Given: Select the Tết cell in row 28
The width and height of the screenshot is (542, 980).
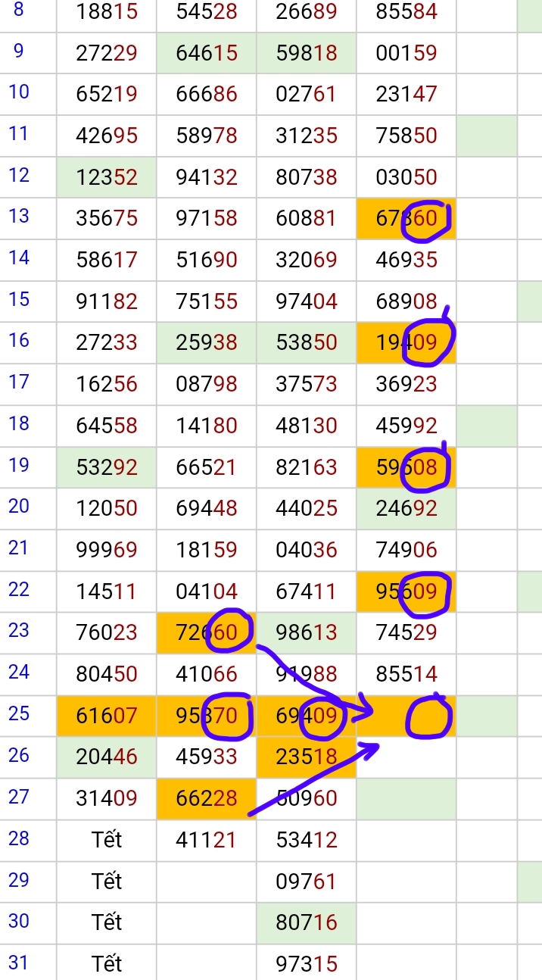Looking at the screenshot, I should tap(107, 839).
